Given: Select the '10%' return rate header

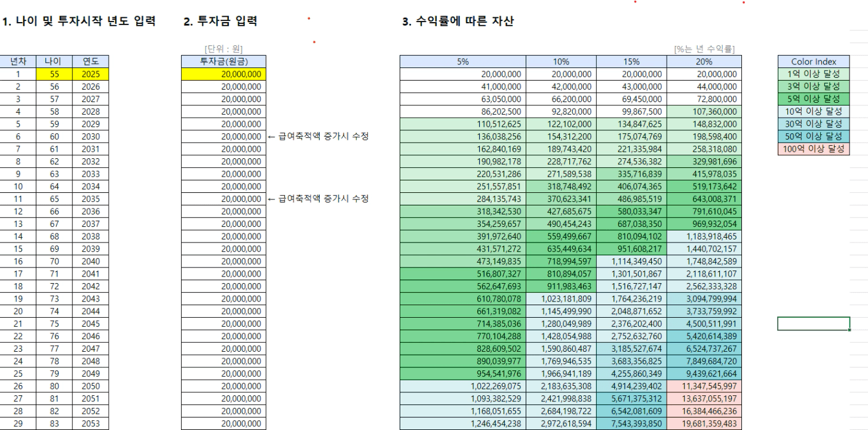Looking at the screenshot, I should pyautogui.click(x=562, y=62).
